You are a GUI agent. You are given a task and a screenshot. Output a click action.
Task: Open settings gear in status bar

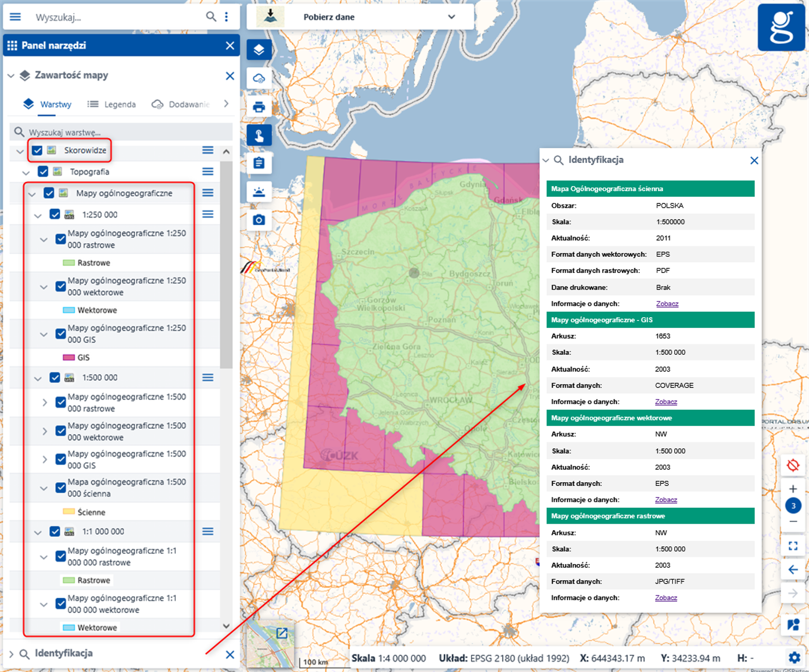click(794, 657)
